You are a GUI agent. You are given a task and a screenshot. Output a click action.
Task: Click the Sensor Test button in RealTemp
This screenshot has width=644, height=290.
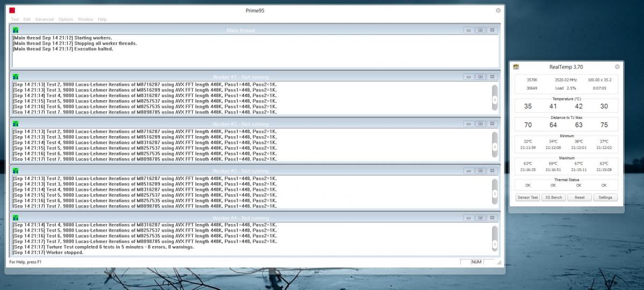(x=528, y=197)
